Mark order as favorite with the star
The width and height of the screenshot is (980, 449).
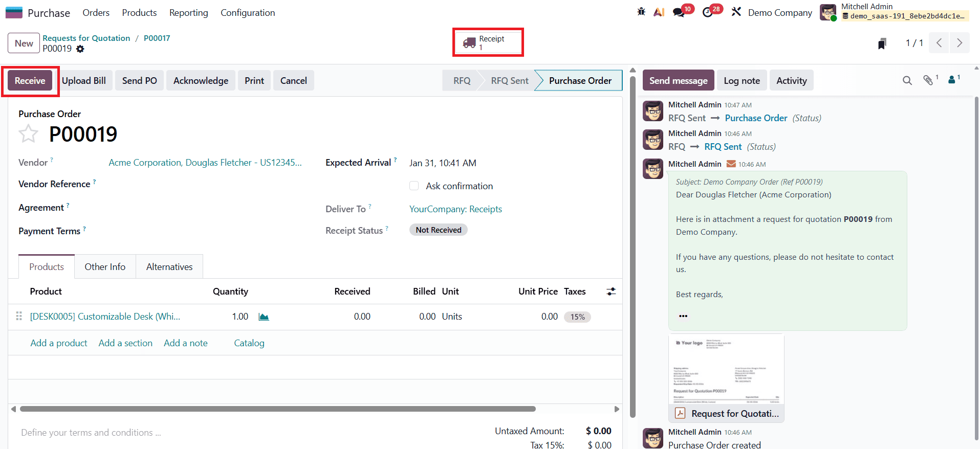point(28,134)
